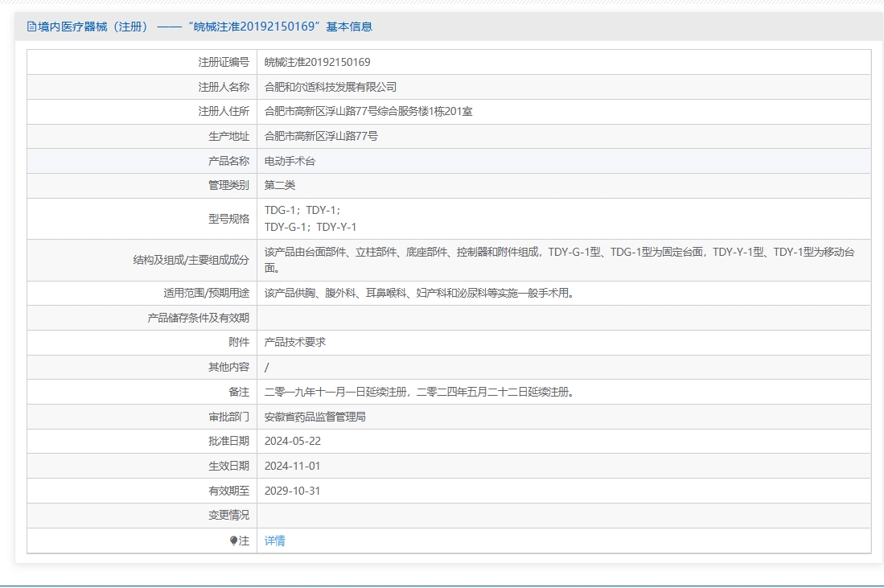Click the 型号规格 row label
This screenshot has height=588, width=884.
point(228,219)
